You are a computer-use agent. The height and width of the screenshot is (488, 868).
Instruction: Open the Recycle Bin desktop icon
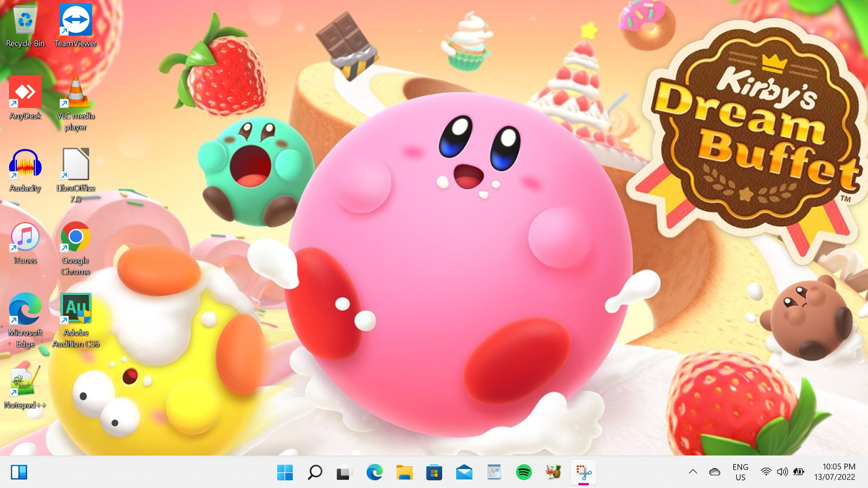[x=25, y=26]
